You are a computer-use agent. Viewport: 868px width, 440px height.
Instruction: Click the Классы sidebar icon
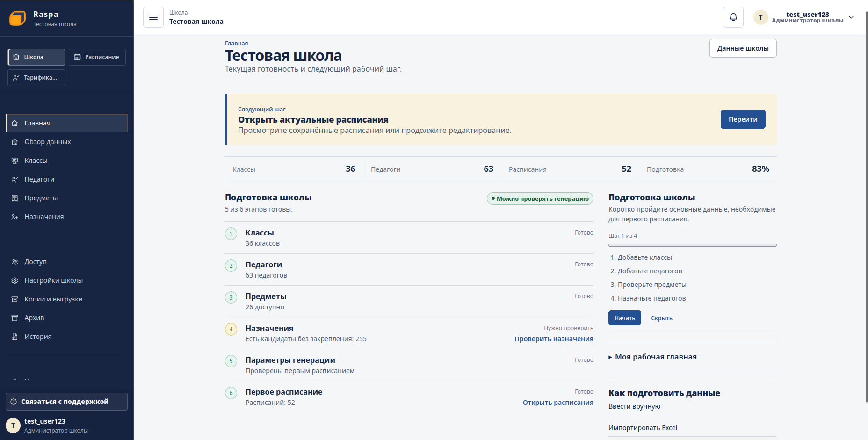15,161
